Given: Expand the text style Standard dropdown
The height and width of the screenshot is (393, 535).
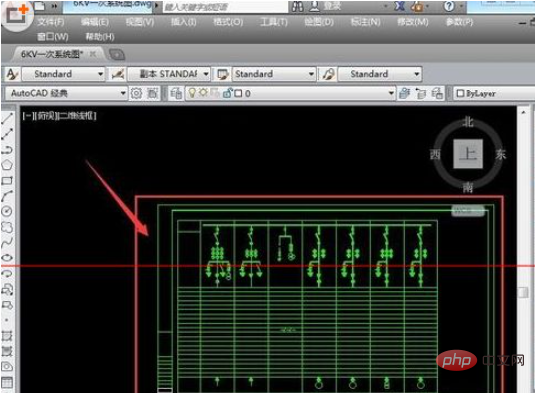Looking at the screenshot, I should [x=100, y=74].
